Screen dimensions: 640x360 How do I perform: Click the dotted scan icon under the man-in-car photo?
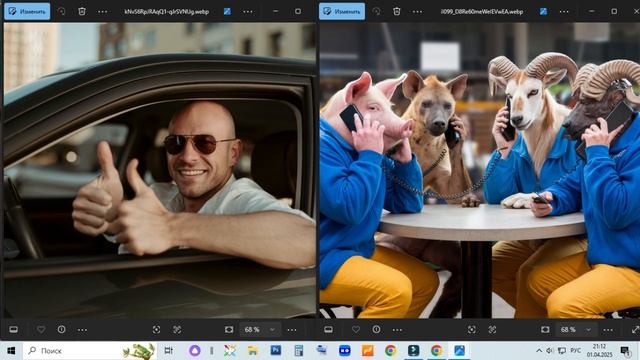click(177, 329)
